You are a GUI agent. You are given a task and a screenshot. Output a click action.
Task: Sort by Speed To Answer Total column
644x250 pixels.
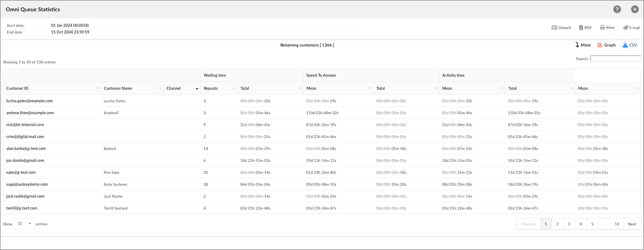406,88
